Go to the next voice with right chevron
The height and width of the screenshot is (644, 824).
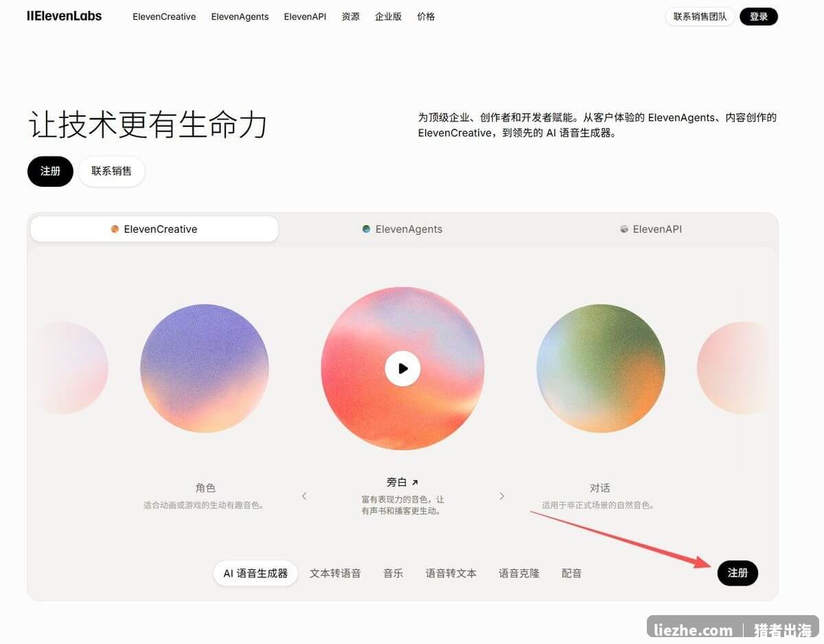click(x=502, y=496)
